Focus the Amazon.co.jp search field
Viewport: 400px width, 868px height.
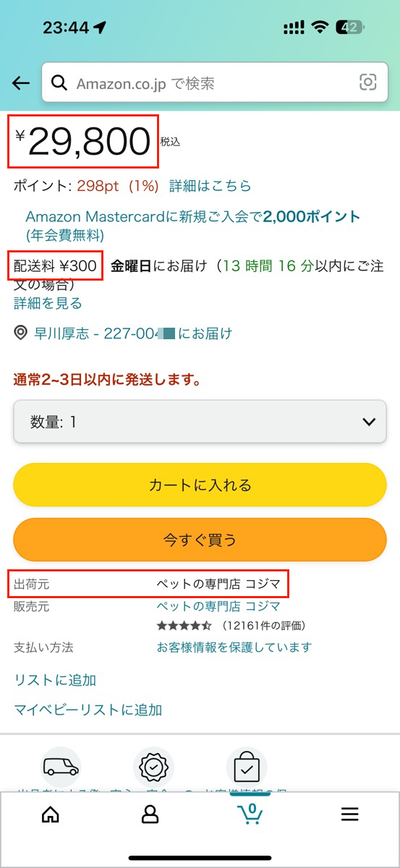click(215, 83)
